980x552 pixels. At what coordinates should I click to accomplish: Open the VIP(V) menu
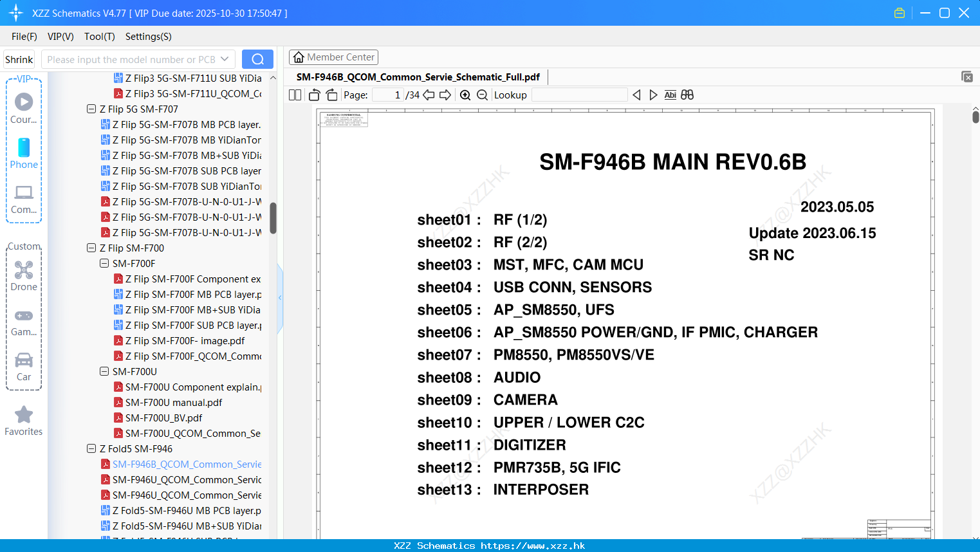point(60,37)
